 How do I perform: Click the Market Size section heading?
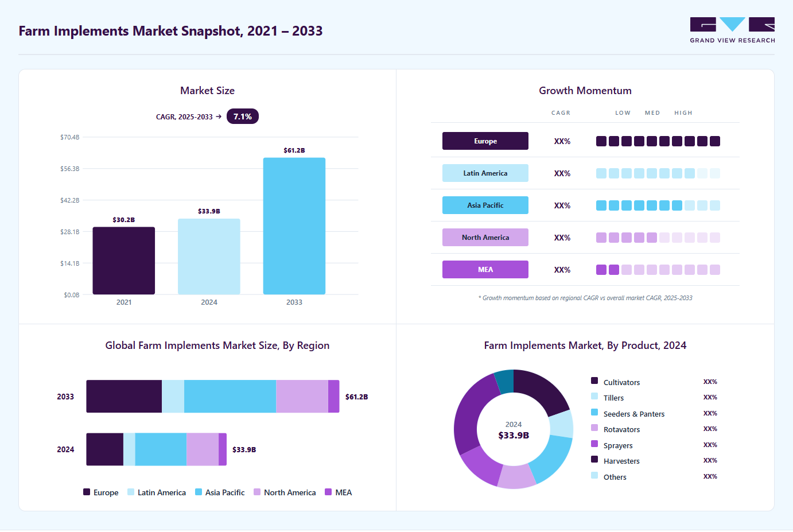[x=207, y=91]
